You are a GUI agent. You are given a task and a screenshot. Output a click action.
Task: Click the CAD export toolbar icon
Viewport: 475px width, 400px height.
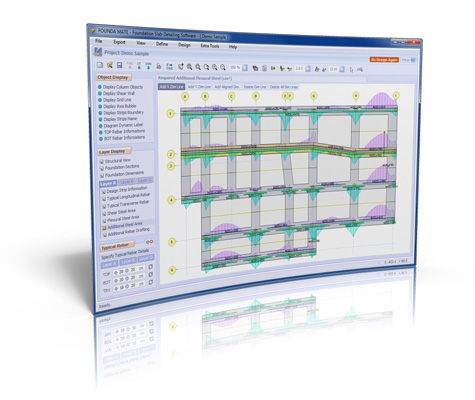pos(169,67)
